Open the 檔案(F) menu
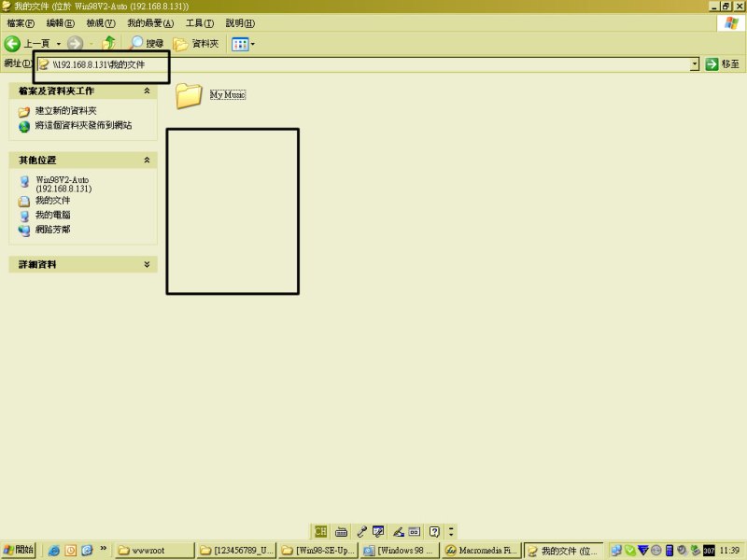 click(x=21, y=22)
